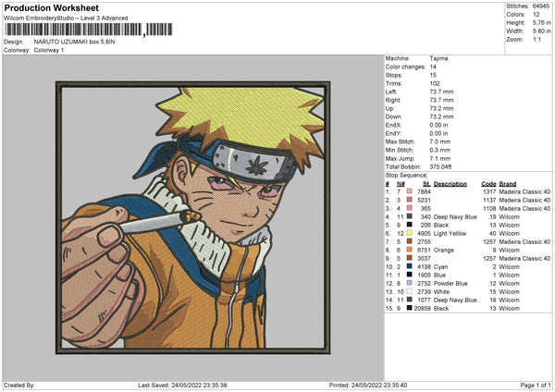Select the Zoom value '1:1'
This screenshot has height=392, width=555.
click(x=536, y=39)
